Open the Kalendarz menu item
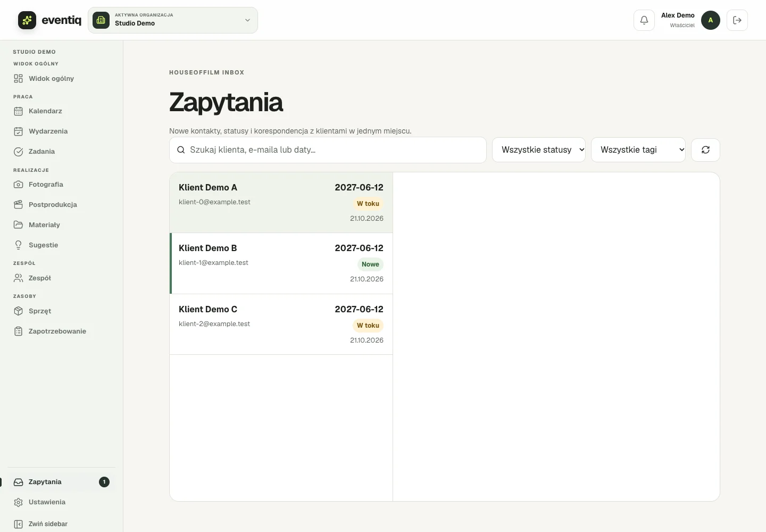This screenshot has width=766, height=532. 61,111
